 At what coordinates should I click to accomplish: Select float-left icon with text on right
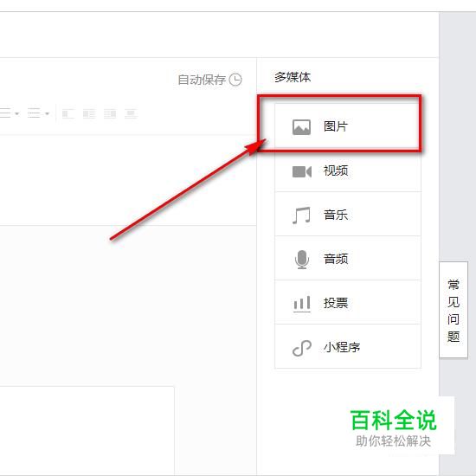[x=89, y=113]
